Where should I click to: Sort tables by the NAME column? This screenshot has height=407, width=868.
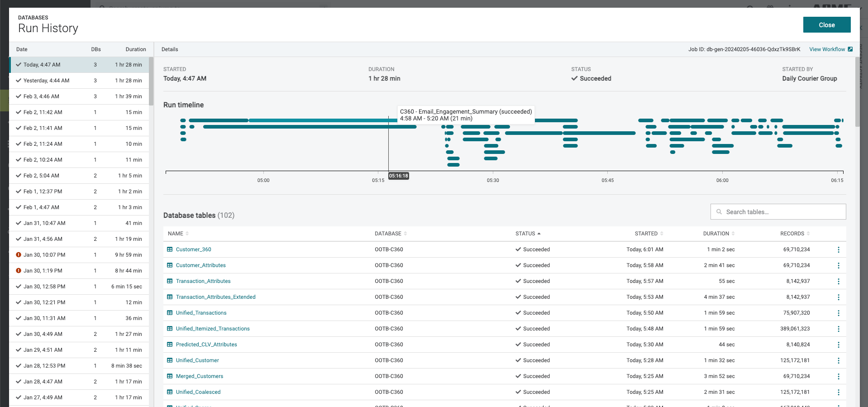coord(178,234)
